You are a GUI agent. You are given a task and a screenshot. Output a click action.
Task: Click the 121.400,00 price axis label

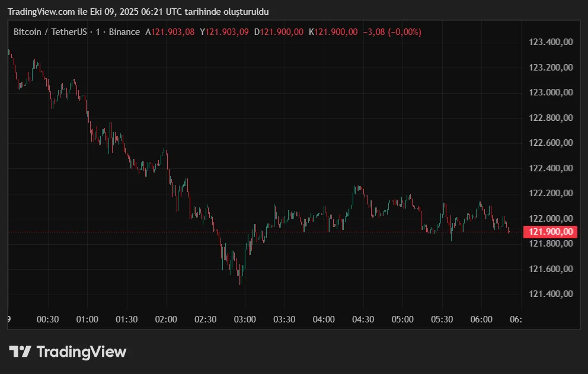pyautogui.click(x=551, y=294)
